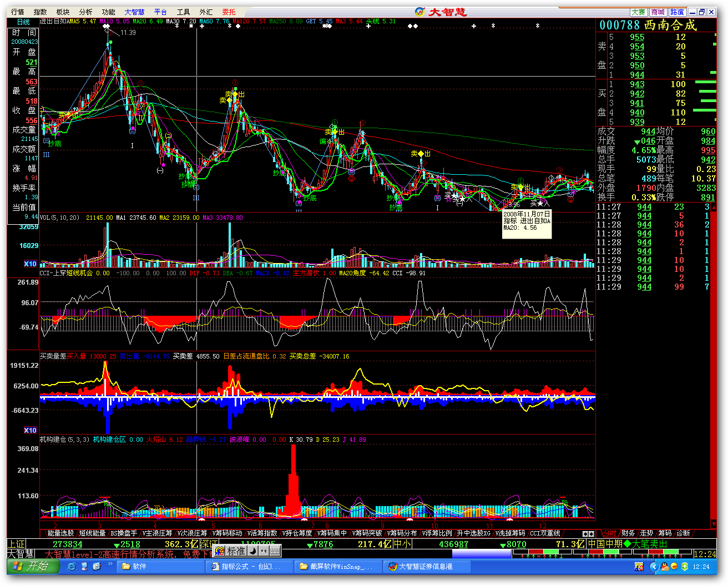This screenshot has width=728, height=586.
Task: Select the 能量选股 indicator tab
Action: 60,533
